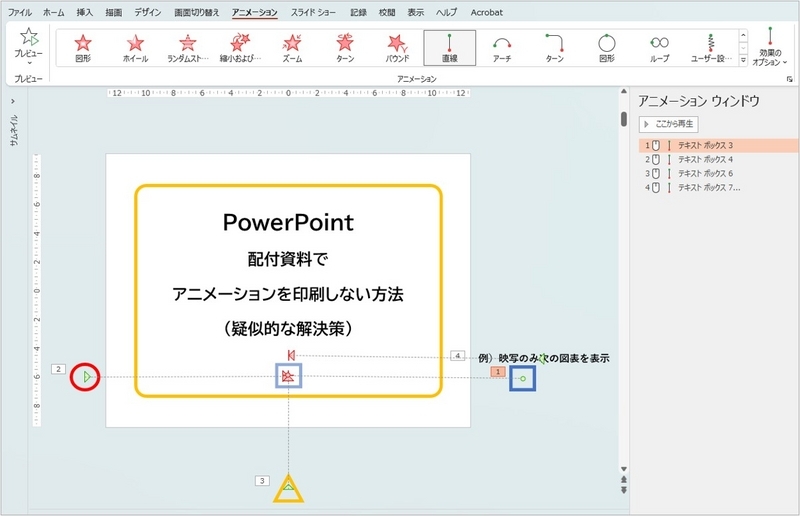Click highlighted animation order tag 1

click(x=498, y=372)
